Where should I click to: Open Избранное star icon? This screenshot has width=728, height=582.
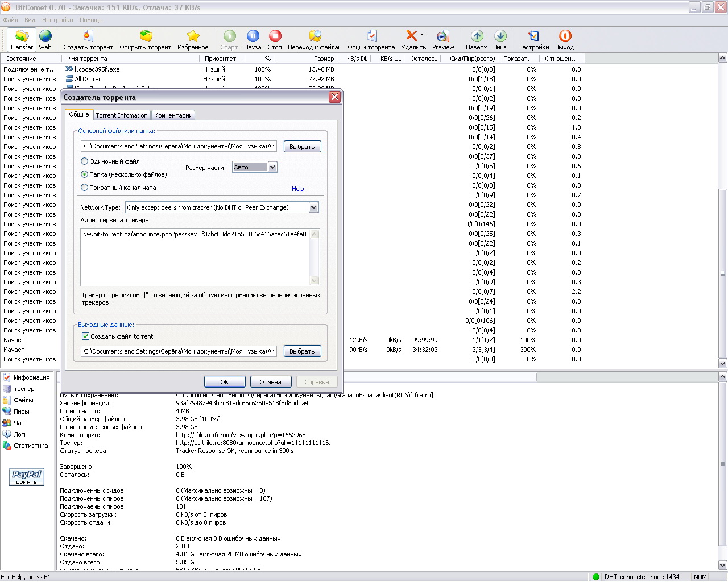pyautogui.click(x=193, y=40)
